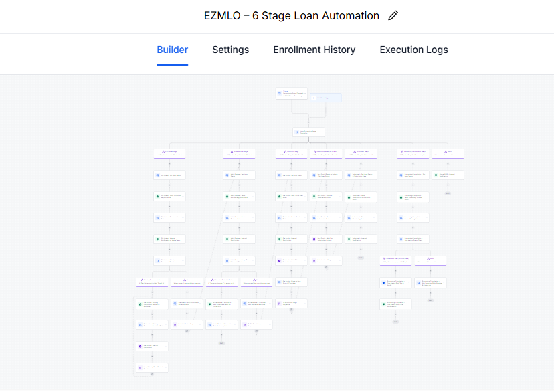Screen dimensions: 554x392
Task: View the Execution Logs tab
Action: 413,50
